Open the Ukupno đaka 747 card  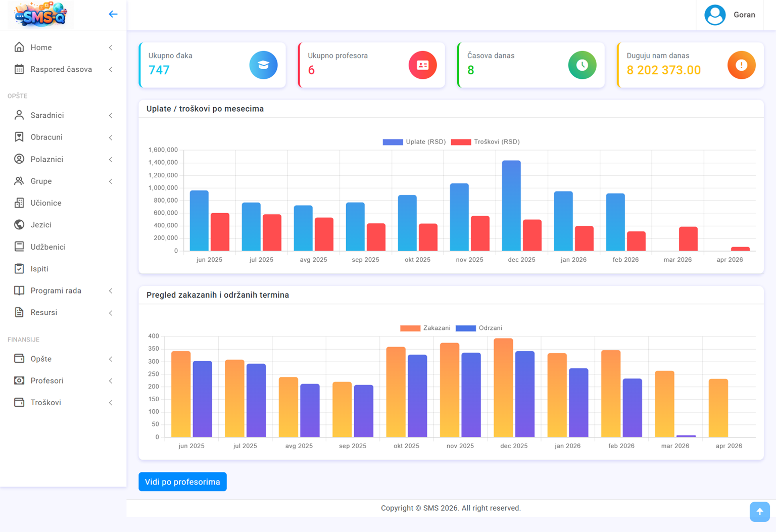point(212,65)
